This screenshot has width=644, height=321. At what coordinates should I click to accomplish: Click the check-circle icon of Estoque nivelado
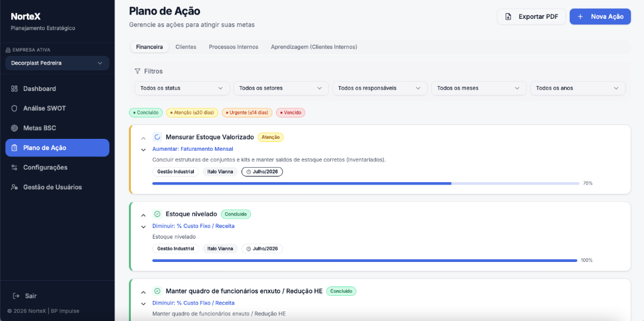point(157,214)
